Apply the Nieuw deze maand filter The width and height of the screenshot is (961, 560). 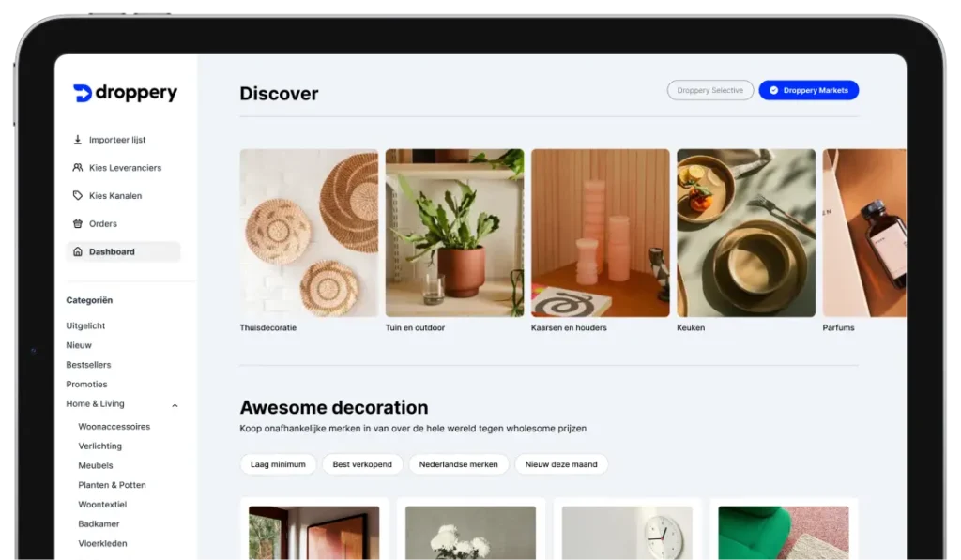(x=561, y=464)
